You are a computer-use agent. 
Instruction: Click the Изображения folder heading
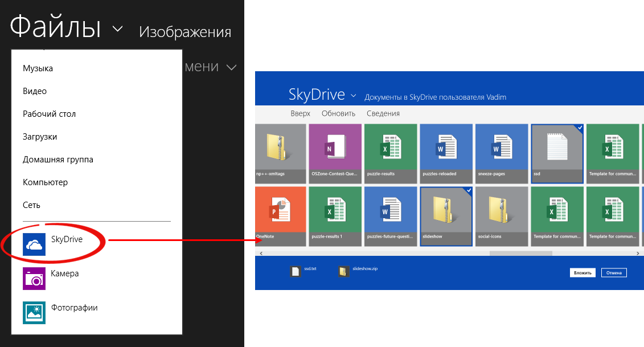185,32
